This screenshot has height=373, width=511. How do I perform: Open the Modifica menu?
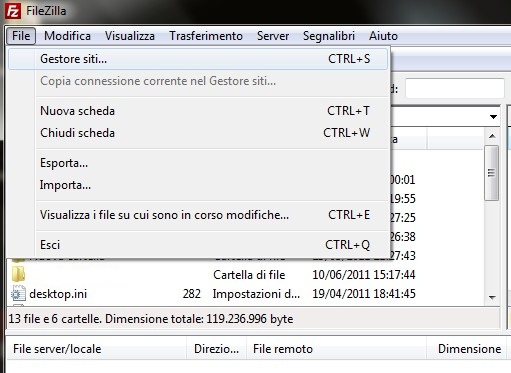67,36
